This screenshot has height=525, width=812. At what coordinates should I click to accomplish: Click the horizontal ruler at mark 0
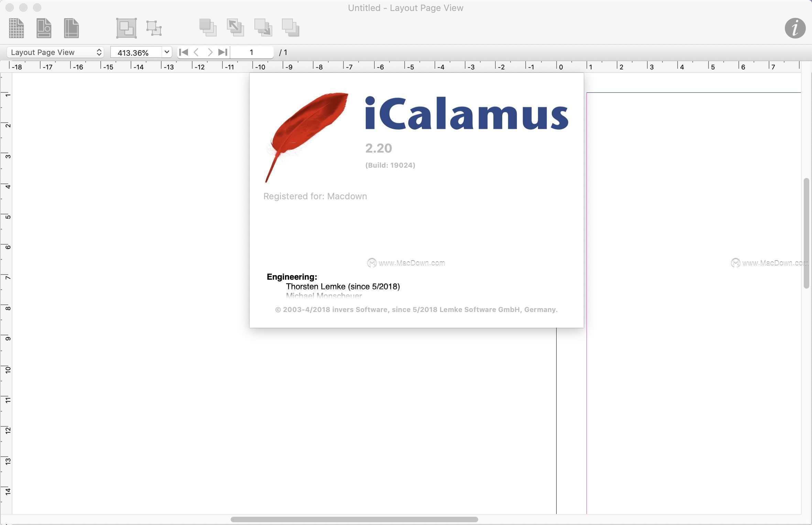pyautogui.click(x=561, y=67)
